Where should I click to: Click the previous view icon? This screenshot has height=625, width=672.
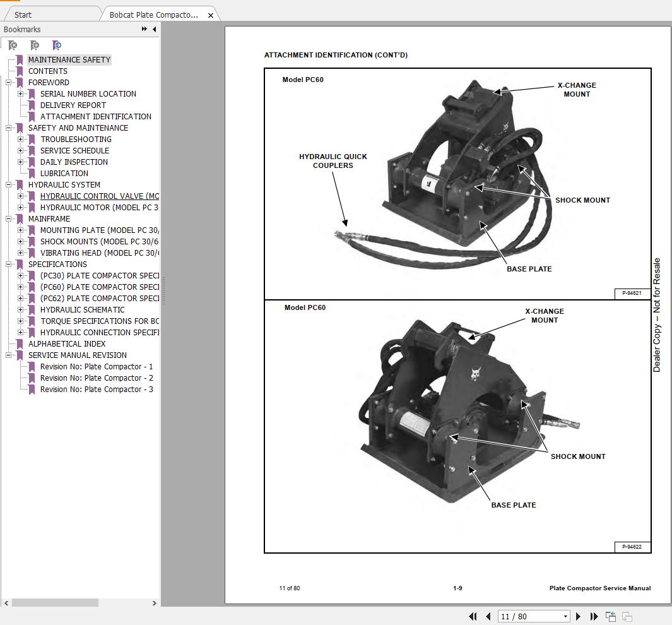coord(611,616)
